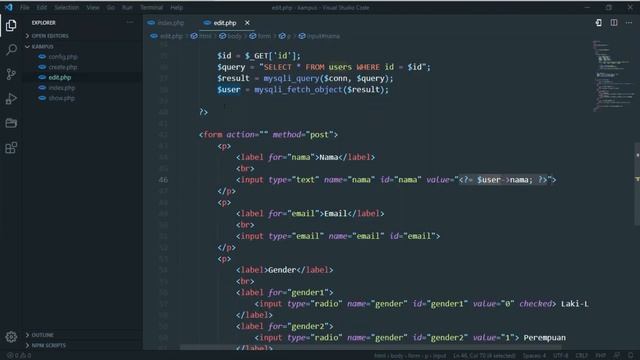Viewport: 640px width, 360px height.
Task: Open show.php in the explorer
Action: point(61,98)
